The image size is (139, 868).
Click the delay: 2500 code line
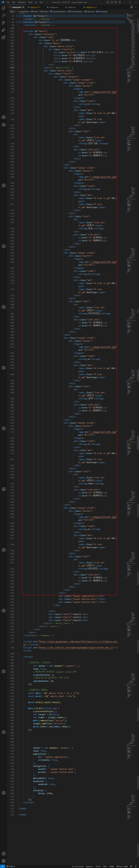45,793
